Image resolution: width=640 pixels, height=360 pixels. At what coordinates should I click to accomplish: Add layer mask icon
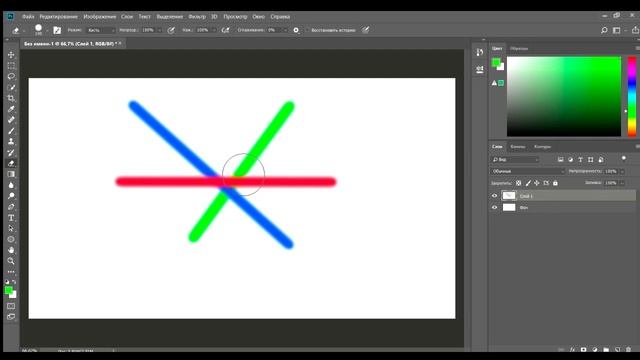pos(584,350)
